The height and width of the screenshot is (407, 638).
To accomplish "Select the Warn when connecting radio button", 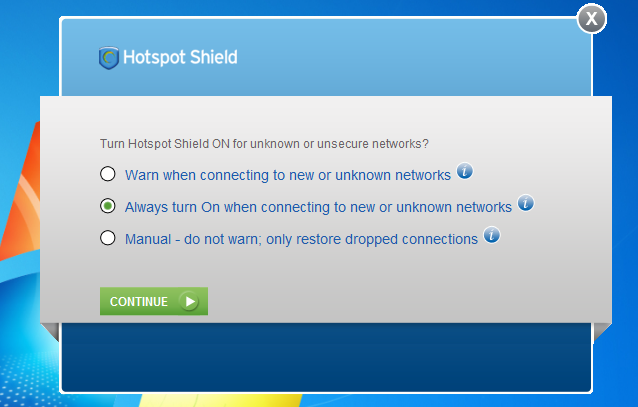I will 108,174.
